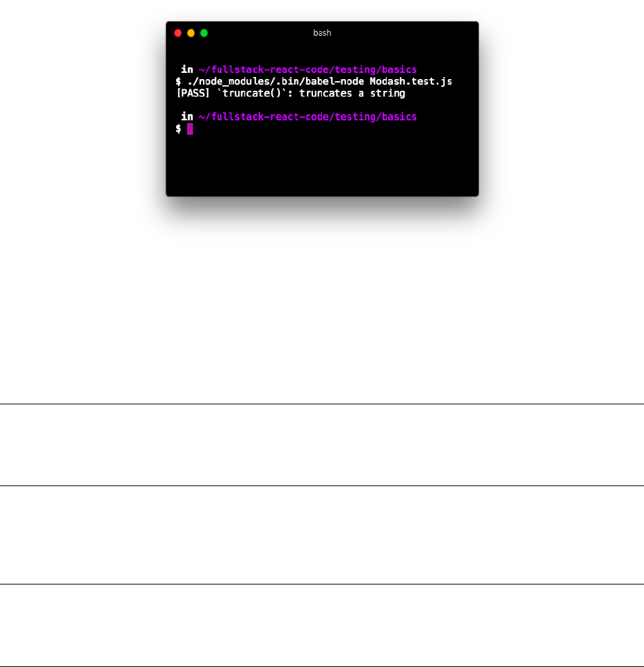Click the dollar sign on the last prompt line

[178, 129]
